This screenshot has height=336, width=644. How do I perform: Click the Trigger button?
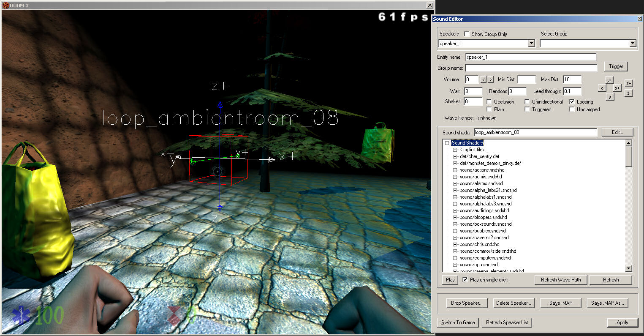pos(616,66)
